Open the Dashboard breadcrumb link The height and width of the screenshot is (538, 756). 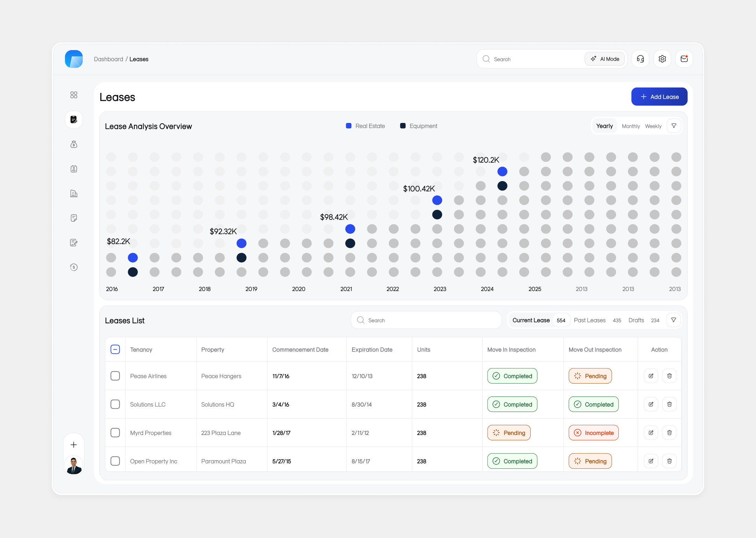coord(108,59)
